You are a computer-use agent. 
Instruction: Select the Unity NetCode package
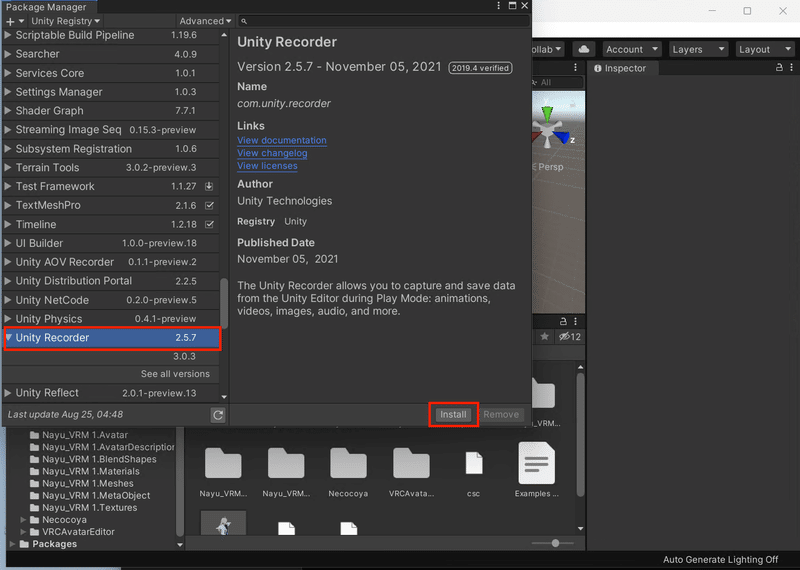point(112,300)
